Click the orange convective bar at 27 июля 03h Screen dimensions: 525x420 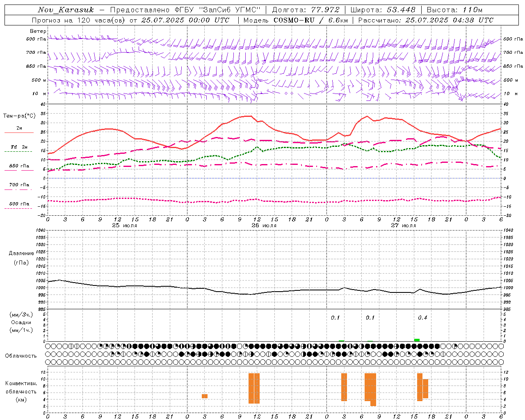click(x=344, y=387)
